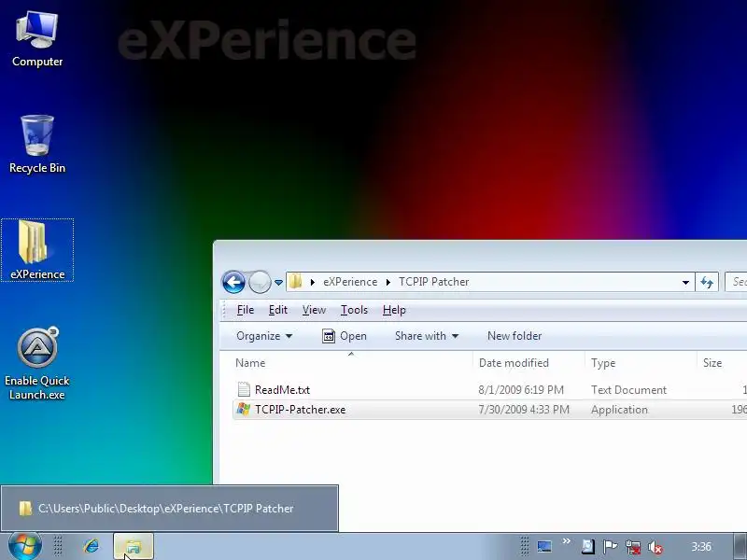The width and height of the screenshot is (747, 560).
Task: Open the network status tray icon
Action: click(x=633, y=547)
